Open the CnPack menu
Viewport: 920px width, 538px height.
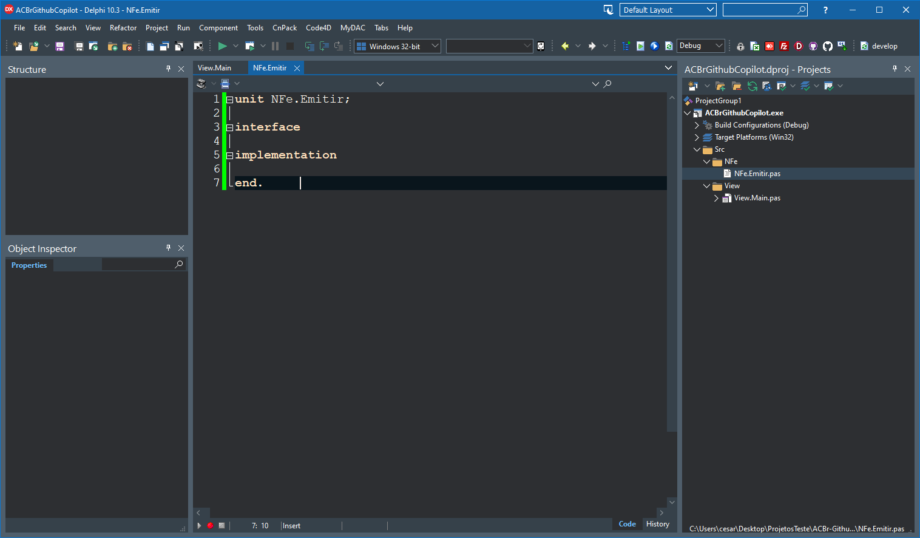285,28
